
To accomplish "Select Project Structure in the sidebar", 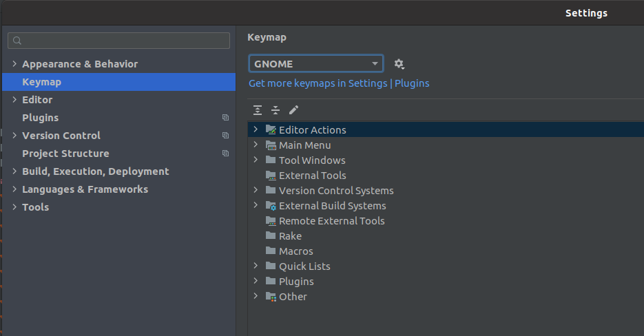I will pos(65,154).
